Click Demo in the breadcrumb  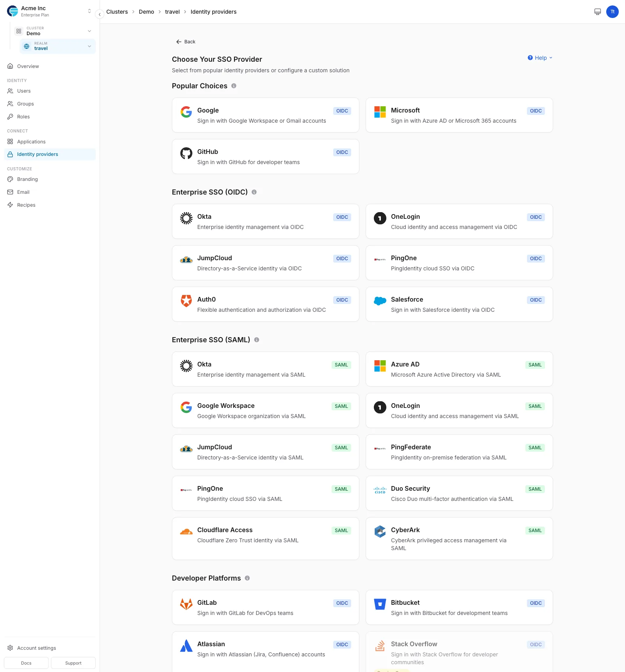[146, 12]
